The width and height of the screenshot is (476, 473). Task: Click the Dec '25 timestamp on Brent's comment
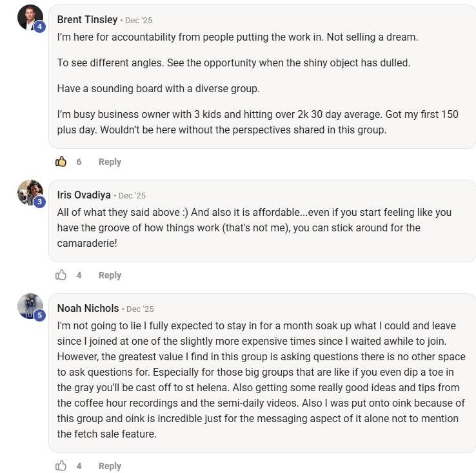click(x=139, y=21)
